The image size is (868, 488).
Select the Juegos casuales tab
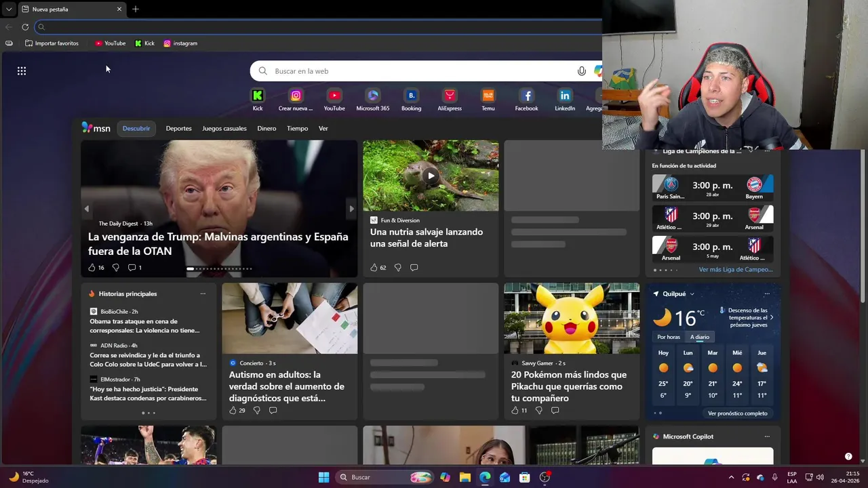pos(224,128)
